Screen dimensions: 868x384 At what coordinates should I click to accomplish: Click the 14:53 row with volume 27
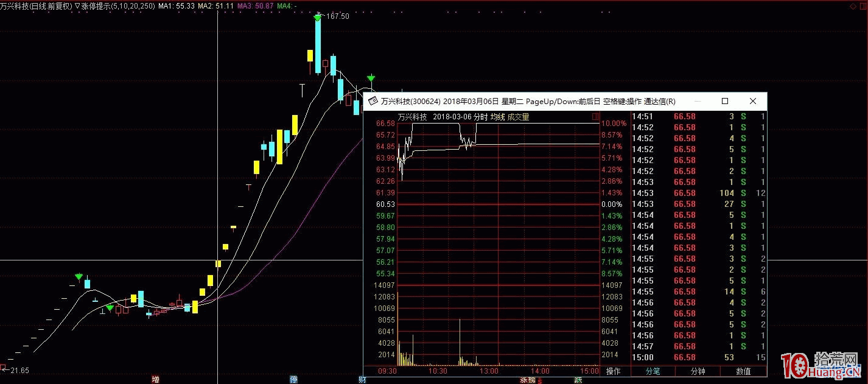pos(699,204)
